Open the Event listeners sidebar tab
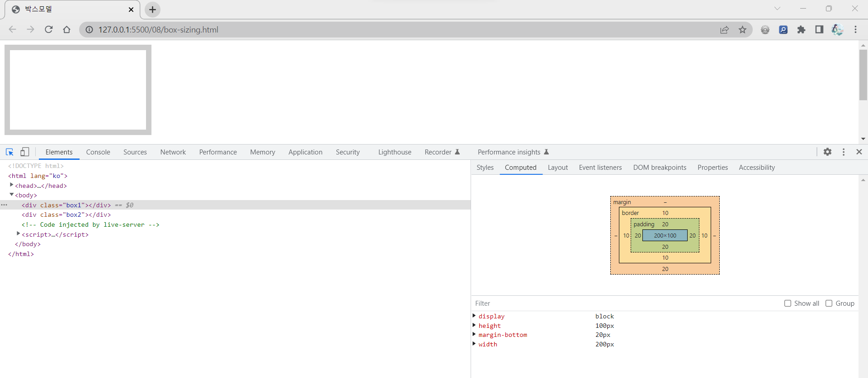Image resolution: width=868 pixels, height=378 pixels. 600,168
